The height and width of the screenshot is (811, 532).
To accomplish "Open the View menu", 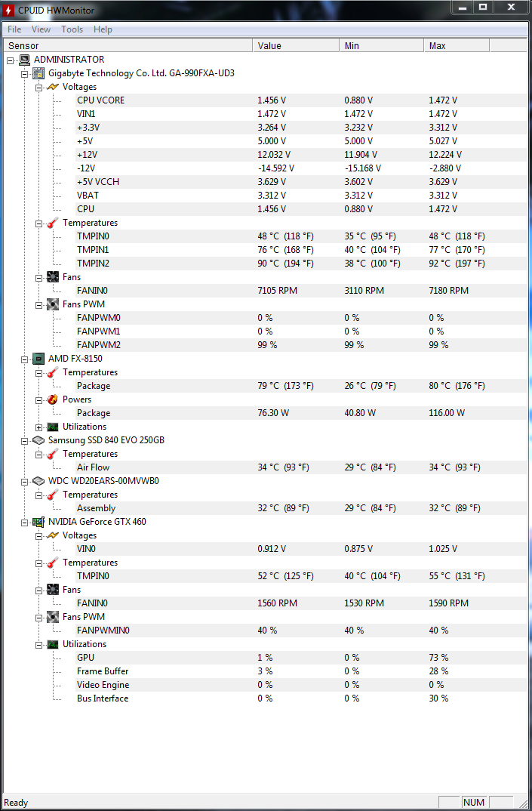I will pos(41,29).
